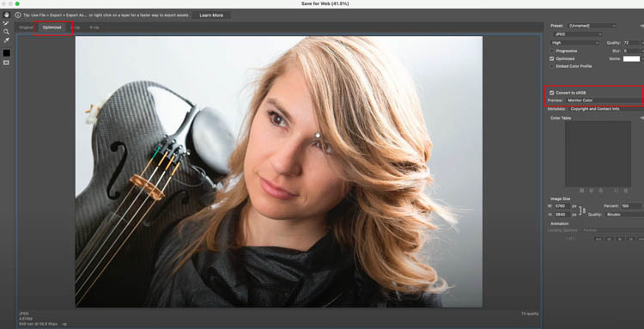Click the new color icon below Color Table
The width and height of the screenshot is (644, 329).
click(x=616, y=191)
